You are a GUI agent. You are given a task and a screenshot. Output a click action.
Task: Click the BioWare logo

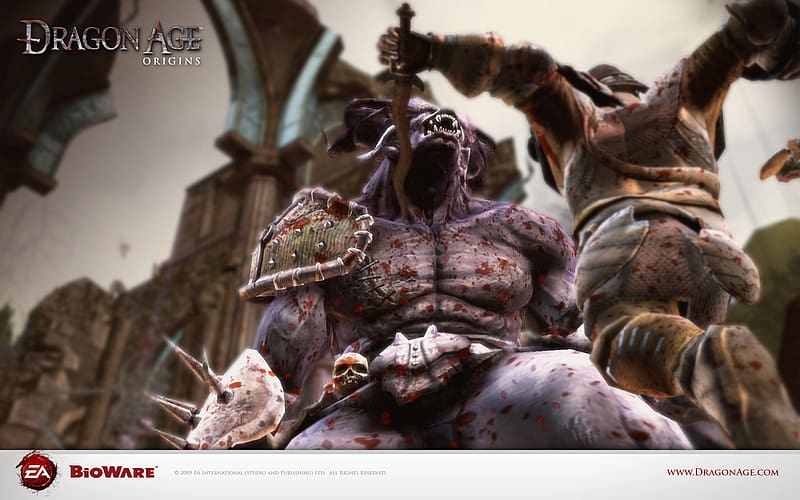click(112, 472)
